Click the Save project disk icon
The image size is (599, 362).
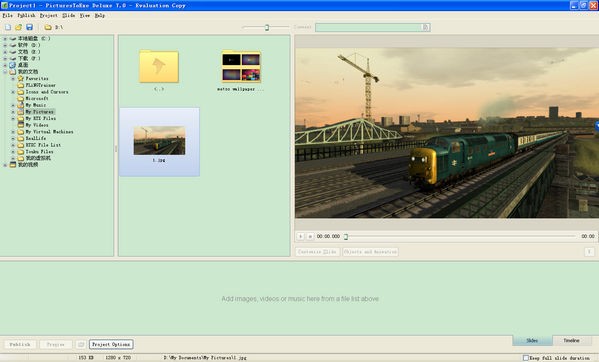(29, 27)
